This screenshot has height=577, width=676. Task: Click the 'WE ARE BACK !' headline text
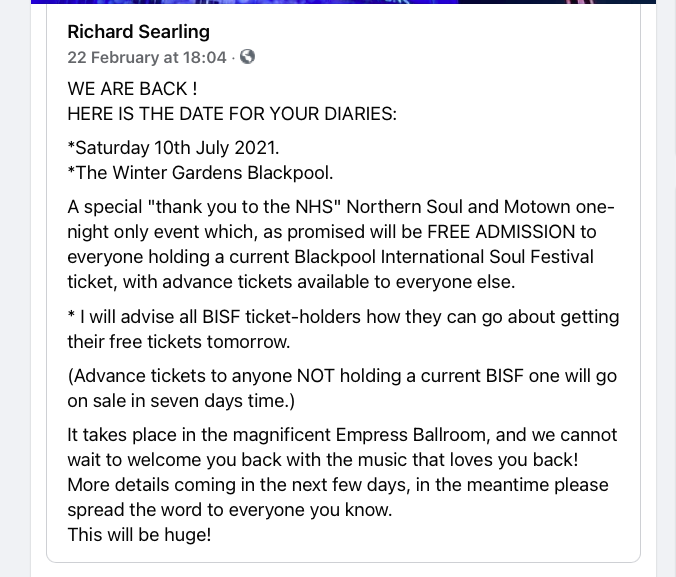(132, 89)
